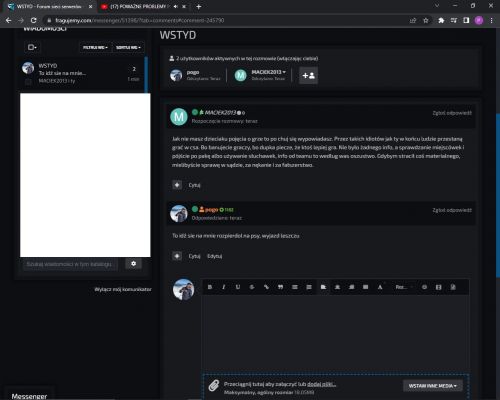The image size is (500, 400).
Task: Open a new browser tab
Action: pyautogui.click(x=199, y=6)
